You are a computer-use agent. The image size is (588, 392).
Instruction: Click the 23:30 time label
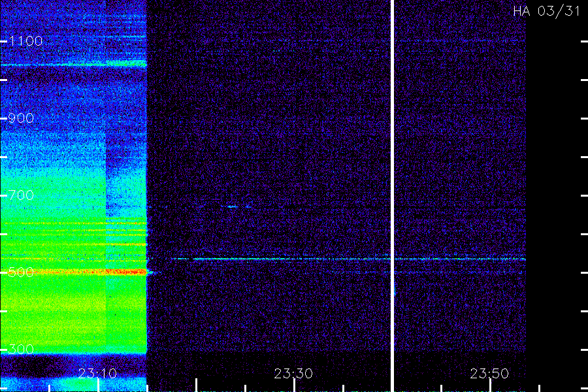point(293,374)
